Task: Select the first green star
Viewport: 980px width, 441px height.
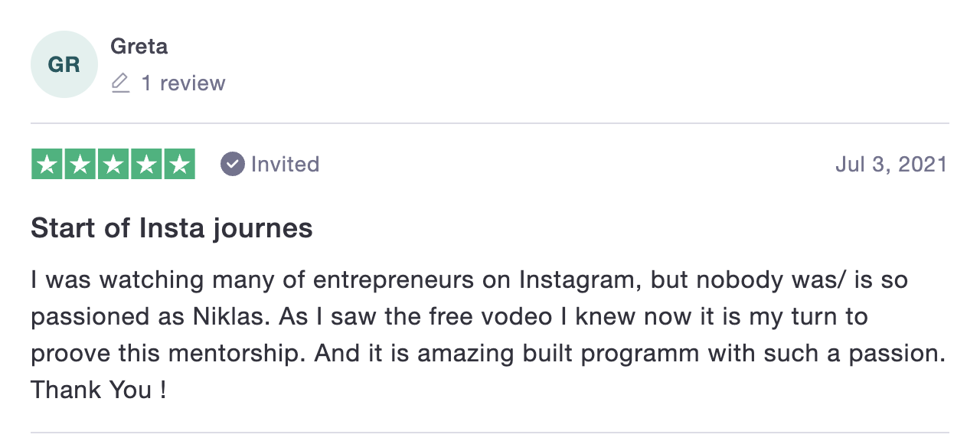Action: point(47,164)
